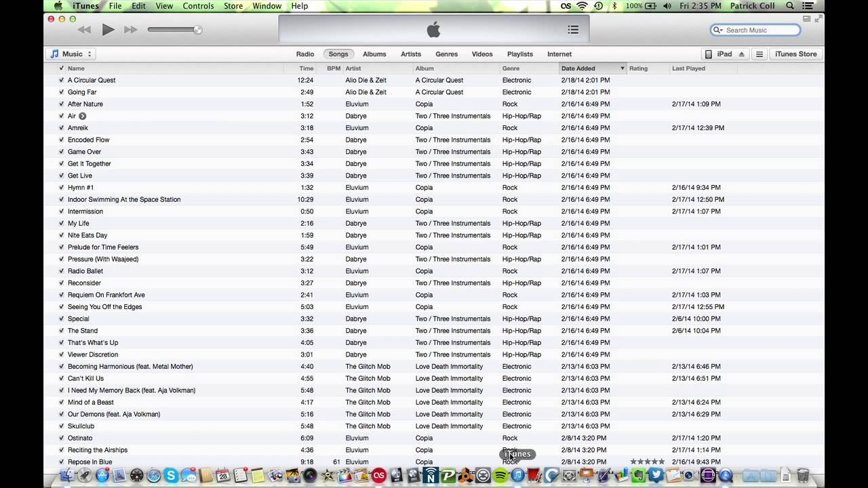Toggle checkbox for Encoded Flow
Viewport: 868px width, 488px height.
(61, 140)
